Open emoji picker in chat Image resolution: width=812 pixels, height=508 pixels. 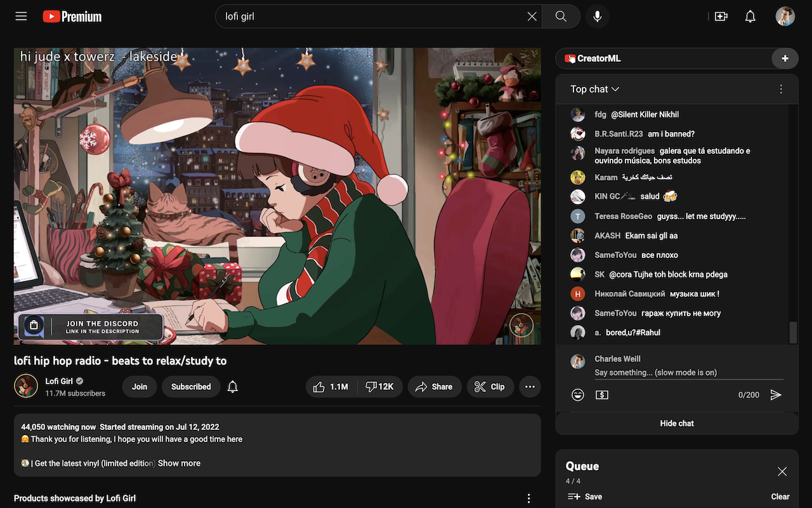(577, 395)
